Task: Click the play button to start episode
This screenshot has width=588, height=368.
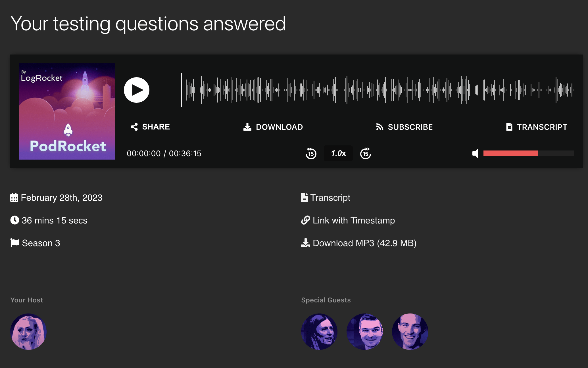Action: point(137,89)
